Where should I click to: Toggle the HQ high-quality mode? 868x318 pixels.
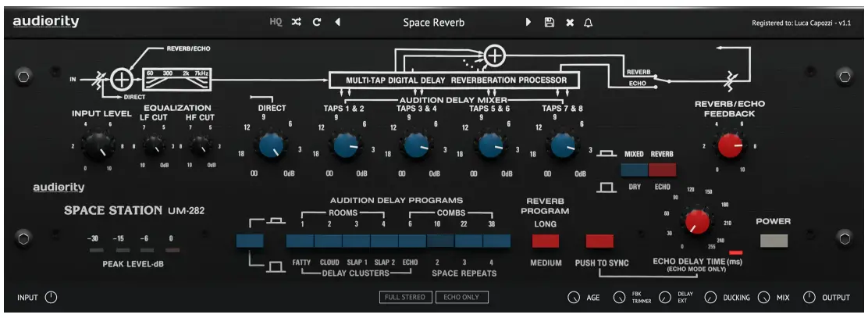point(276,22)
